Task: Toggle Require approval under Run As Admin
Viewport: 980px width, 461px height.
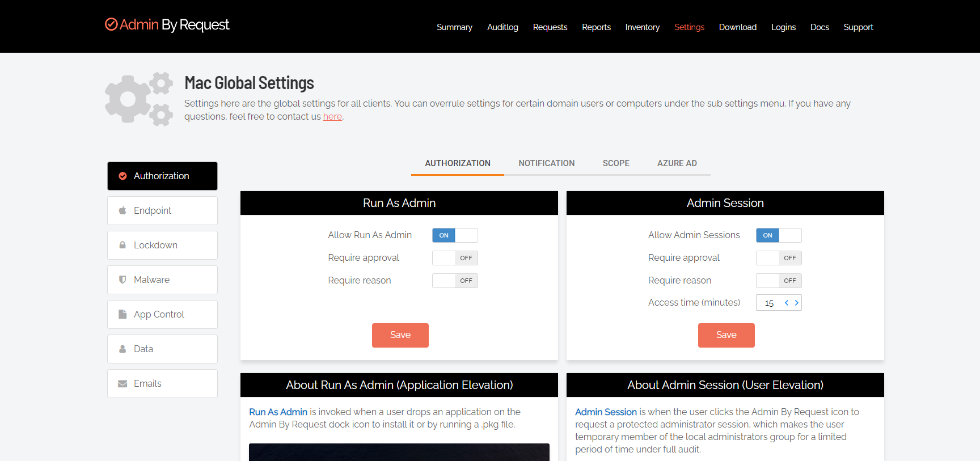Action: [455, 258]
